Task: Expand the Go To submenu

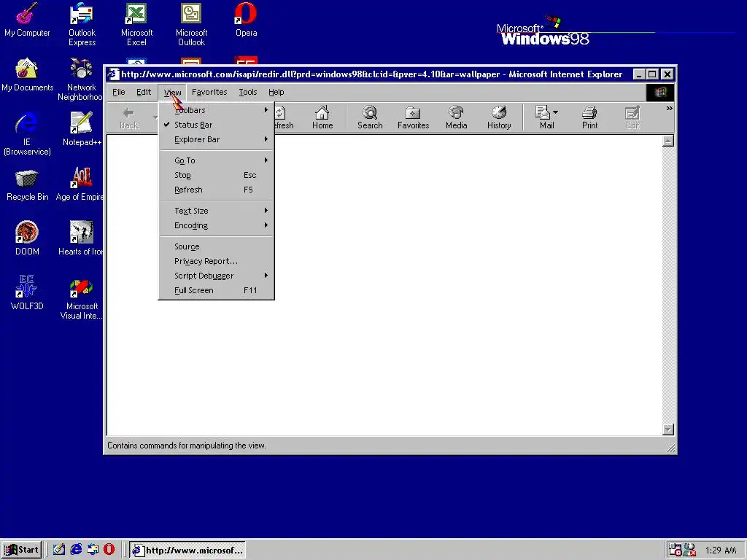Action: (x=216, y=160)
